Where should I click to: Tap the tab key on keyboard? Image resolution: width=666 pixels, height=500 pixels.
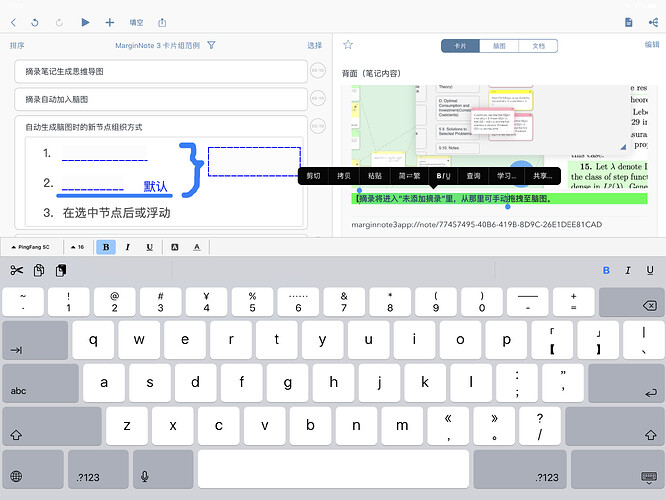[x=35, y=340]
